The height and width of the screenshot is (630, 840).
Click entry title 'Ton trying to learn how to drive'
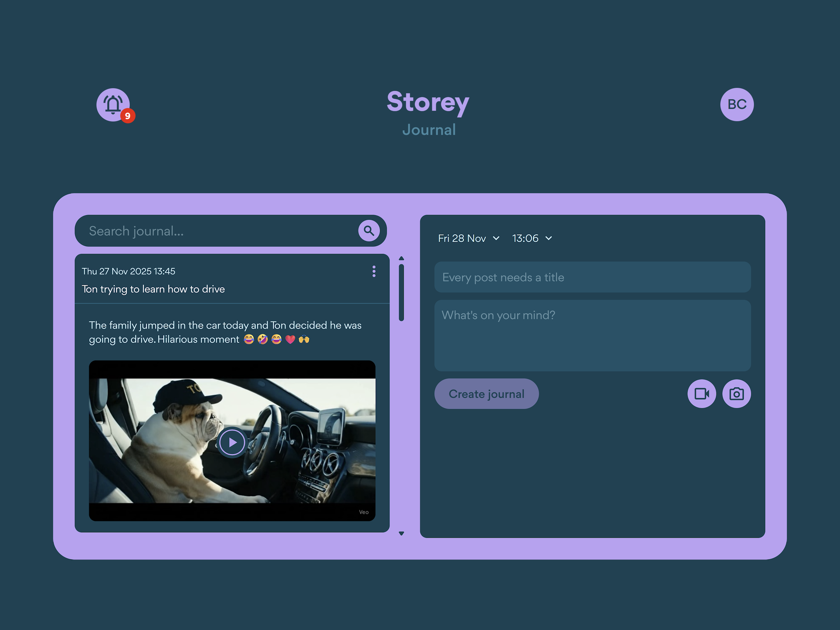point(154,289)
